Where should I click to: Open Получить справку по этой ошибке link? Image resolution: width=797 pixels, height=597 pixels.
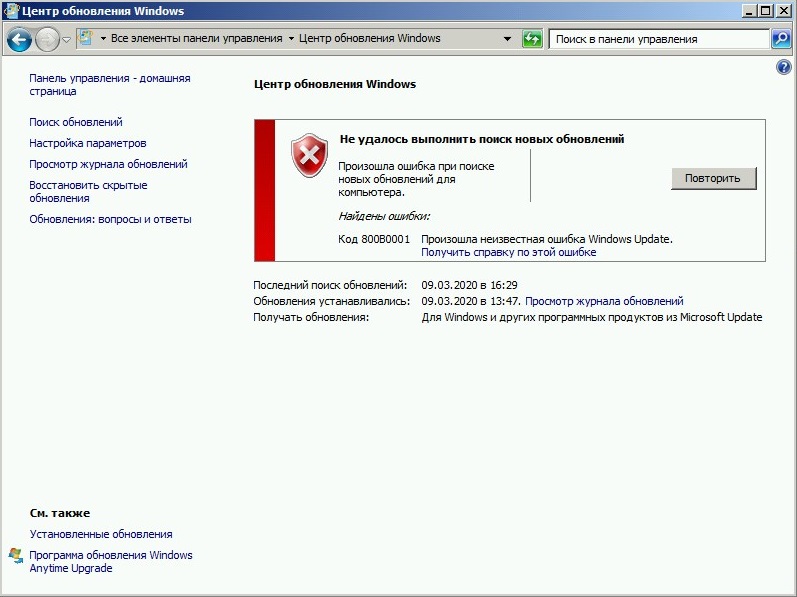pos(508,253)
